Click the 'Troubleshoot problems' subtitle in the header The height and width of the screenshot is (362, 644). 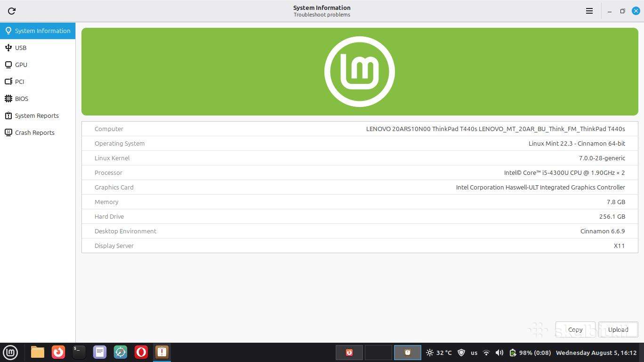pos(322,15)
